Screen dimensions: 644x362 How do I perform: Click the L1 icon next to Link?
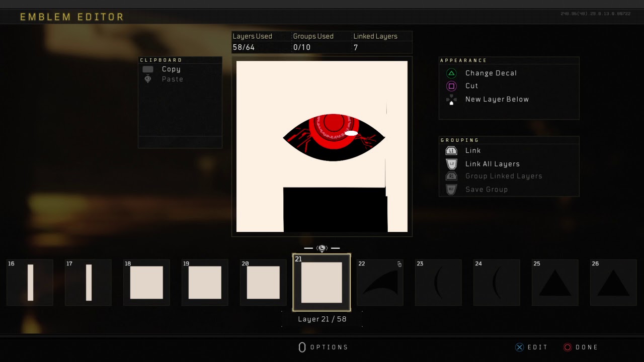(x=451, y=150)
